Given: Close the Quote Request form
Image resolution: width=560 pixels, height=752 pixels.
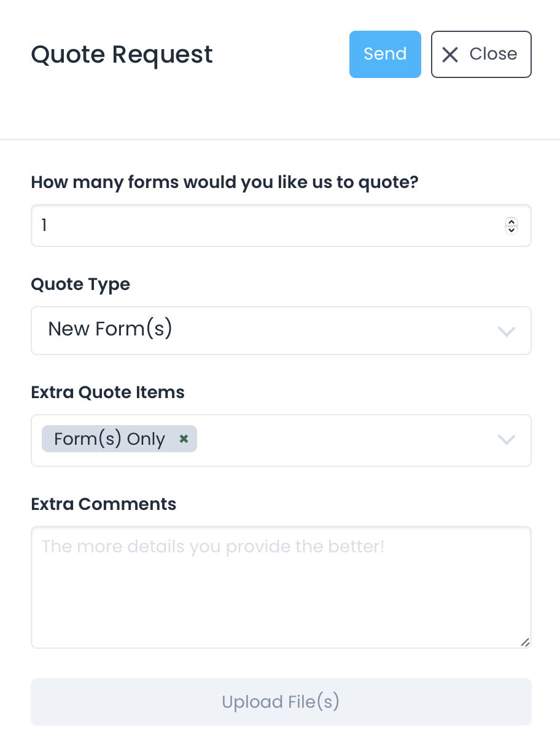Looking at the screenshot, I should click(481, 55).
